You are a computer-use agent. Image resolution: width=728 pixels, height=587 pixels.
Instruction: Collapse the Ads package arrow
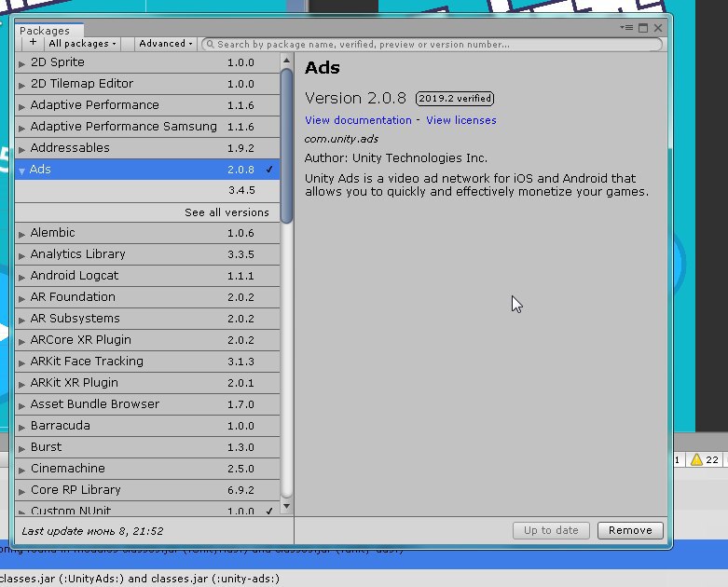click(21, 171)
